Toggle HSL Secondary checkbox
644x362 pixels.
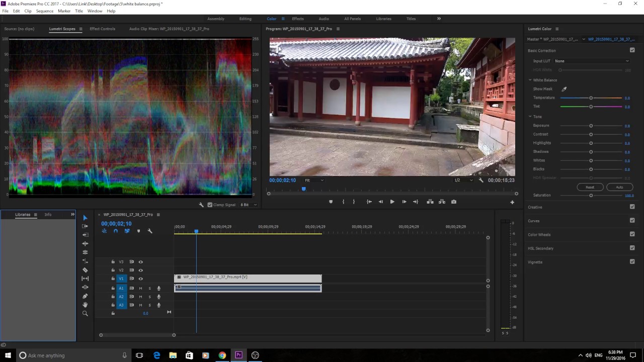click(632, 248)
